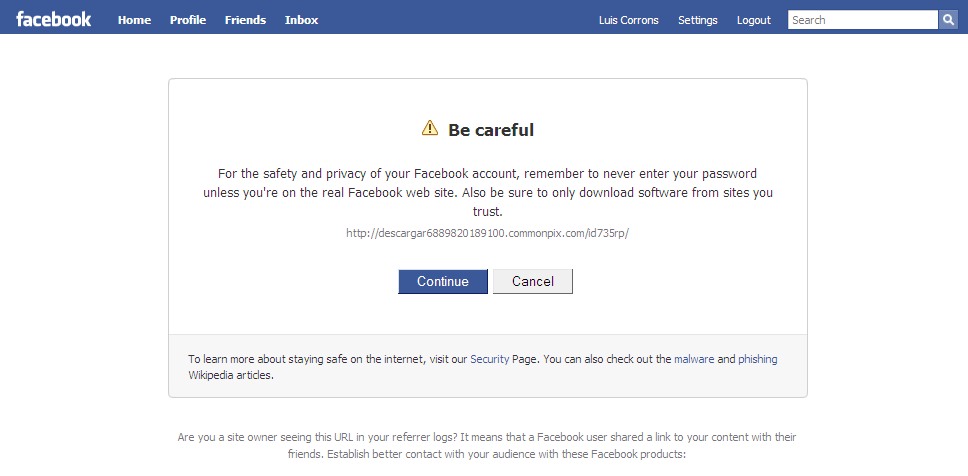Open the Inbox
The width and height of the screenshot is (968, 476).
point(301,20)
